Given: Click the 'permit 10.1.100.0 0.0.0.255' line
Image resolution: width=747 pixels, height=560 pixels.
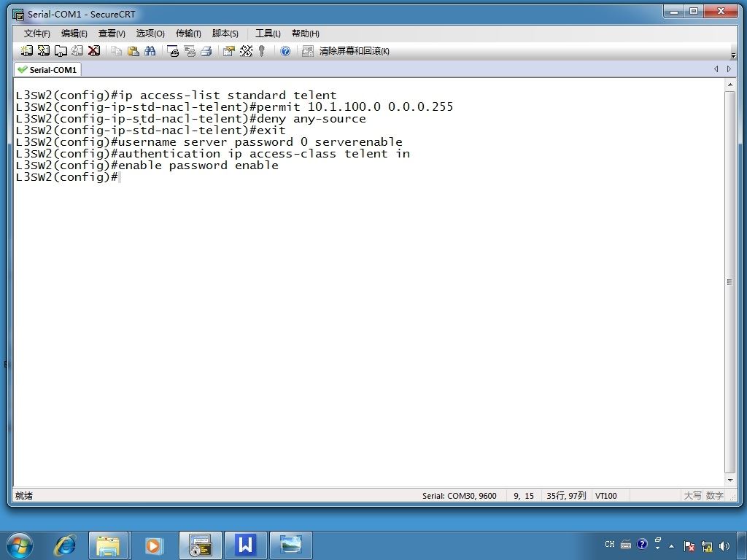Looking at the screenshot, I should pos(234,106).
